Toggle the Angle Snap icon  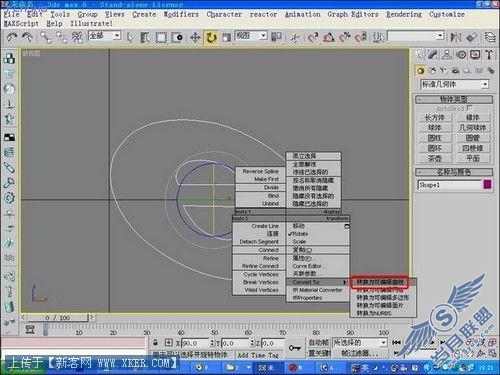[x=329, y=37]
